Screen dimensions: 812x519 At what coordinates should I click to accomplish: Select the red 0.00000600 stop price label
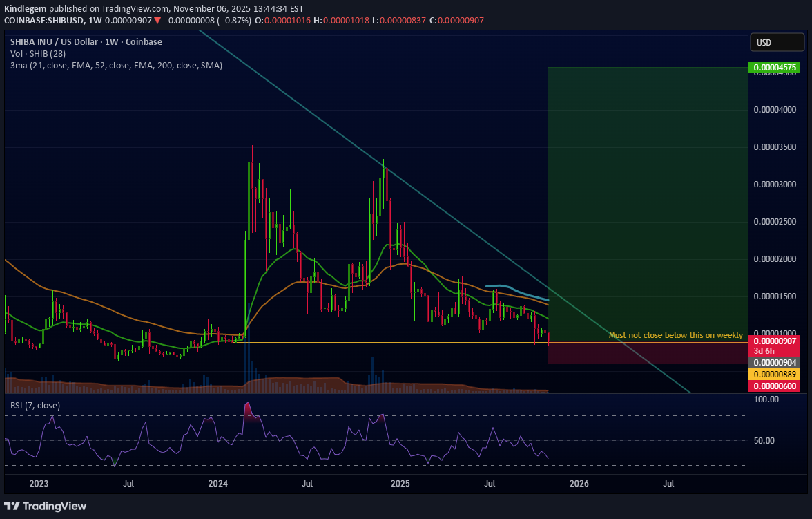(775, 386)
